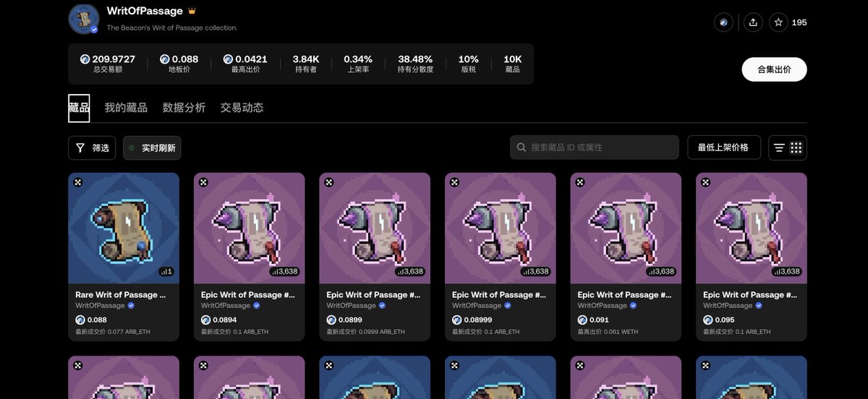Click the 最新成交价 0.077 ARB_ETH text
Screen dimensions: 868x399
coord(114,332)
